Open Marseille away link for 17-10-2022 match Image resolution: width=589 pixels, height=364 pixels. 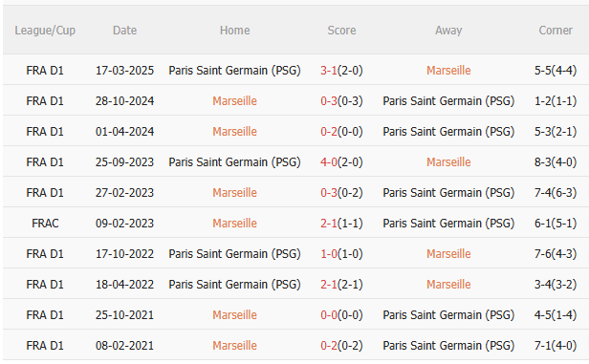click(x=448, y=254)
